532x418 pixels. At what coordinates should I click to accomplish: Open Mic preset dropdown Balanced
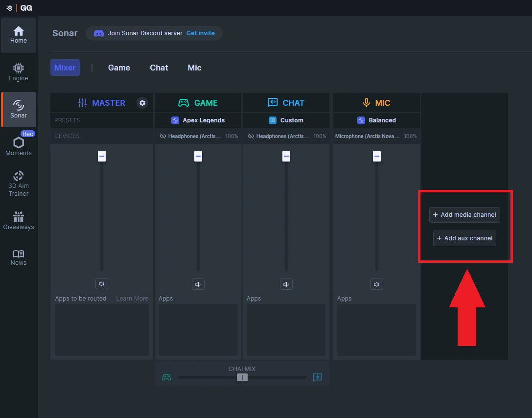376,120
